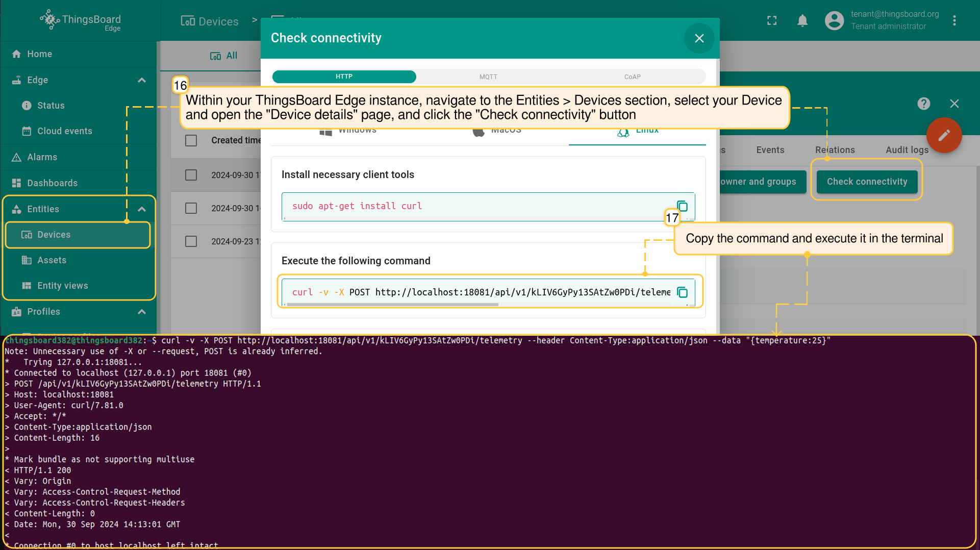Click the Check connectivity button
The image size is (980, 550).
coord(867,182)
